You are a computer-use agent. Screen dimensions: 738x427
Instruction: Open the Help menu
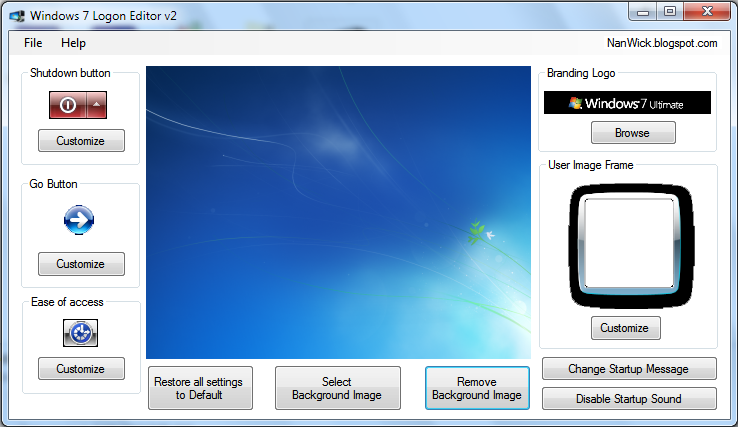[73, 43]
